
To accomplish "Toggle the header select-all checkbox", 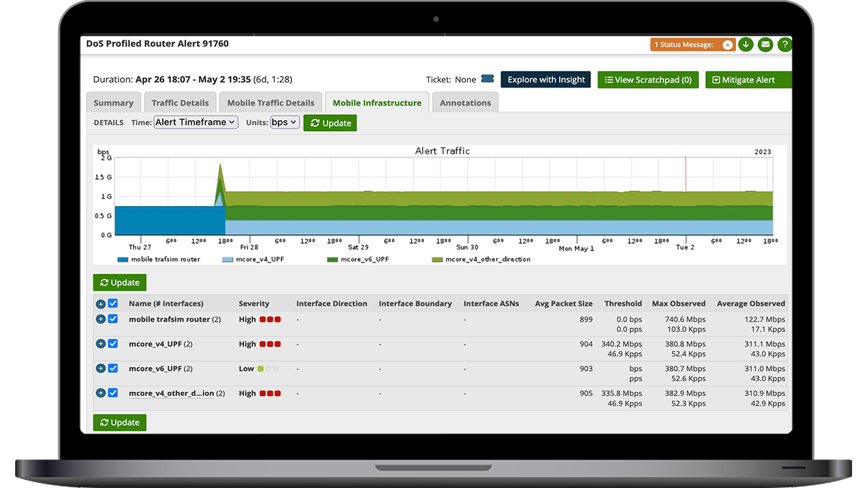I will pos(113,304).
